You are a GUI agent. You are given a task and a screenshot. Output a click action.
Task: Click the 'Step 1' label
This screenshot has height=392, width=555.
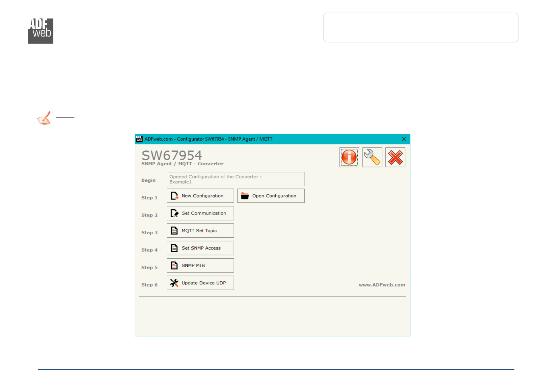coord(150,198)
